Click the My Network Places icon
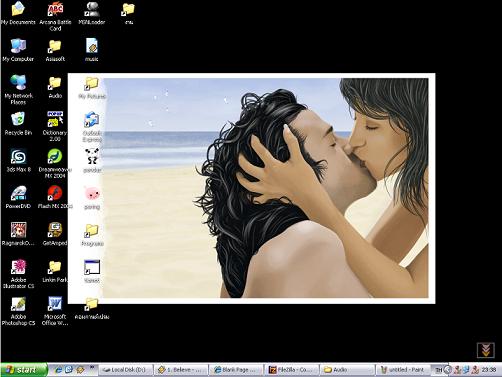This screenshot has width=502, height=377. pyautogui.click(x=18, y=89)
